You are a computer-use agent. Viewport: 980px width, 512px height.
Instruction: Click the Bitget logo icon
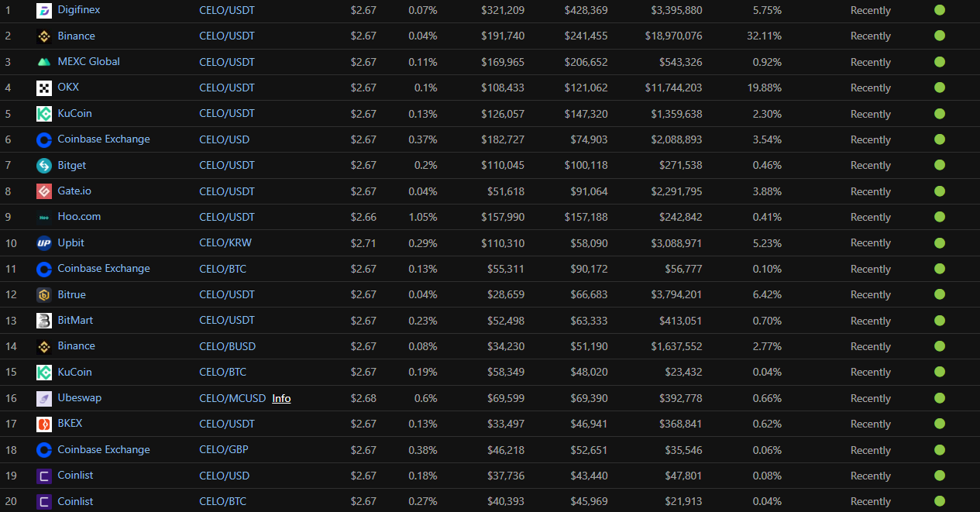click(x=44, y=165)
